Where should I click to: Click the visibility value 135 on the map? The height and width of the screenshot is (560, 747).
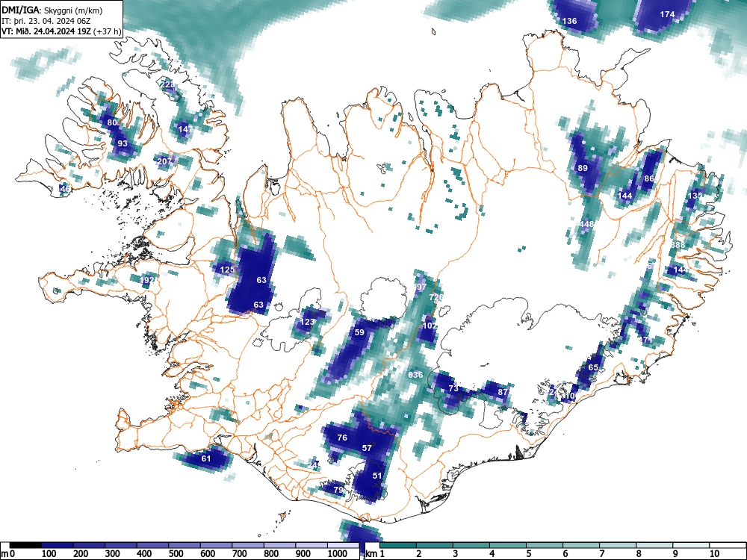tap(695, 195)
